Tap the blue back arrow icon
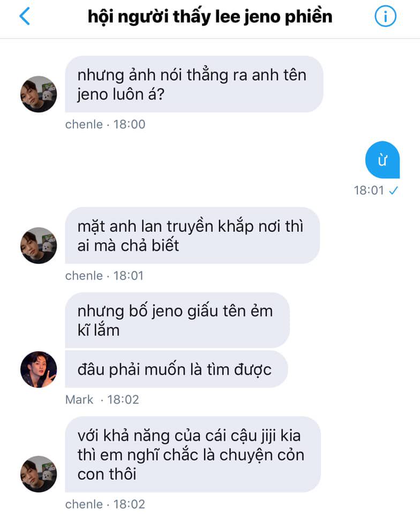The height and width of the screenshot is (514, 420). coord(25,16)
